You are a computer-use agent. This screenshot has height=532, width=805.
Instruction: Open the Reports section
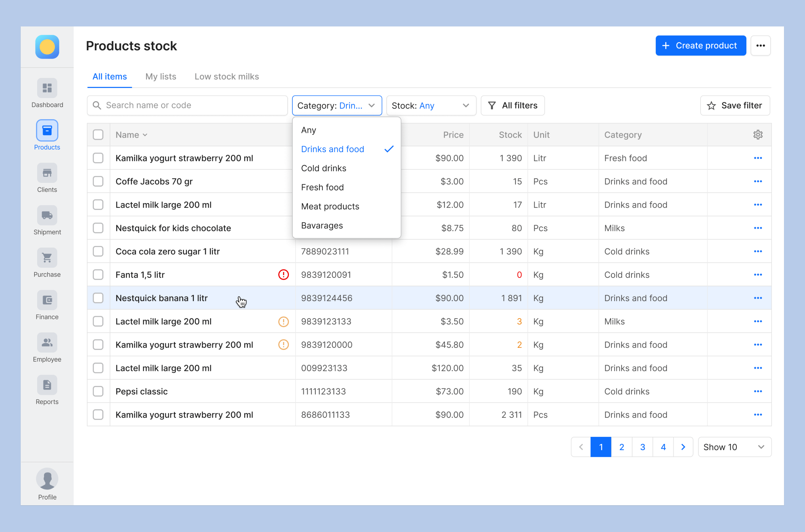click(47, 390)
